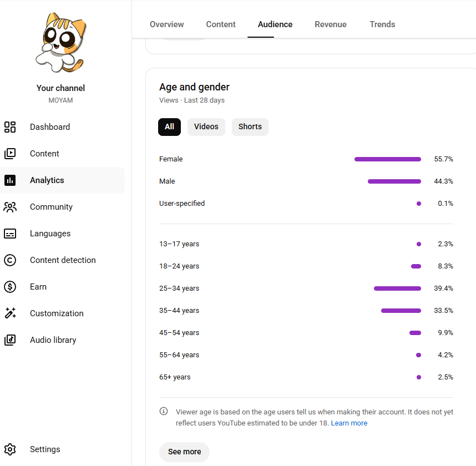This screenshot has width=476, height=466.
Task: Open Content detection in sidebar
Action: [x=63, y=260]
